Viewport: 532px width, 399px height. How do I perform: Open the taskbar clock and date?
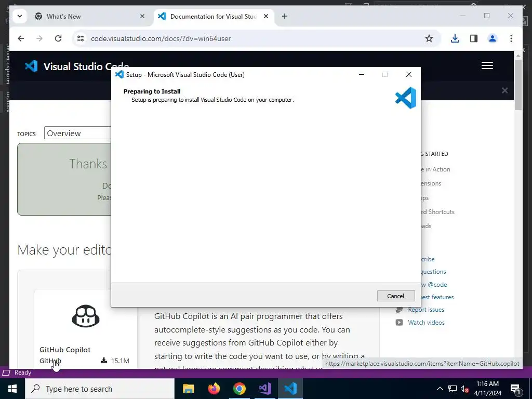[487, 389]
